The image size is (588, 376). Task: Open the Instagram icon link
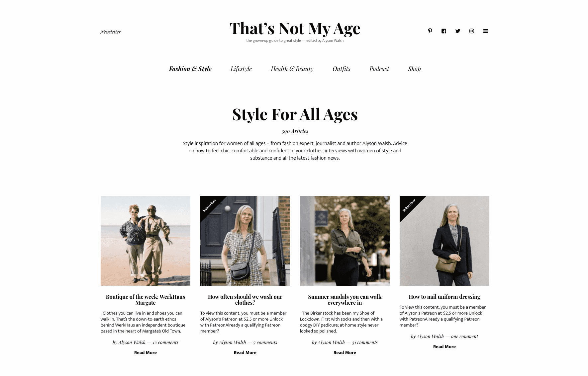click(x=472, y=31)
